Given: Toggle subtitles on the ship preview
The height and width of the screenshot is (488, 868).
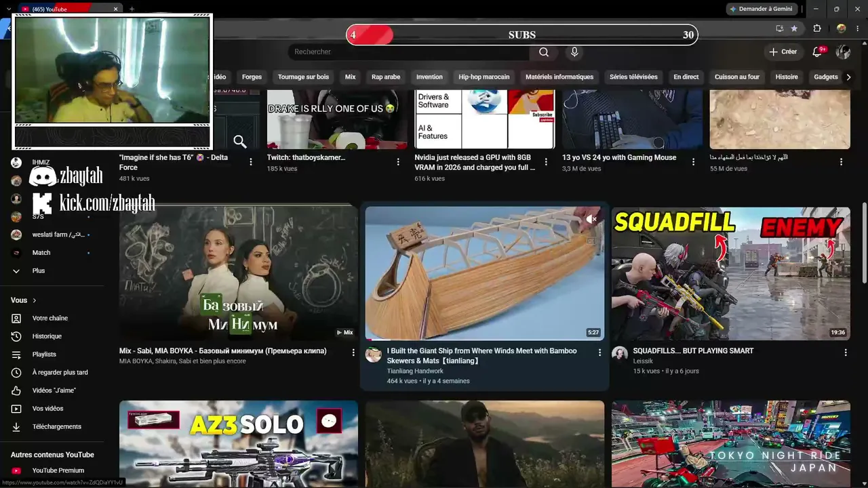Looking at the screenshot, I should pos(591,241).
